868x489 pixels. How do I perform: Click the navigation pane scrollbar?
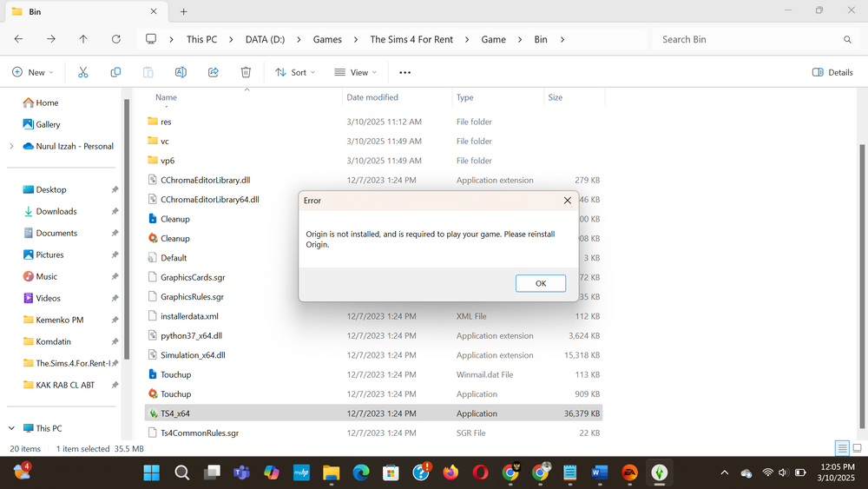(127, 230)
